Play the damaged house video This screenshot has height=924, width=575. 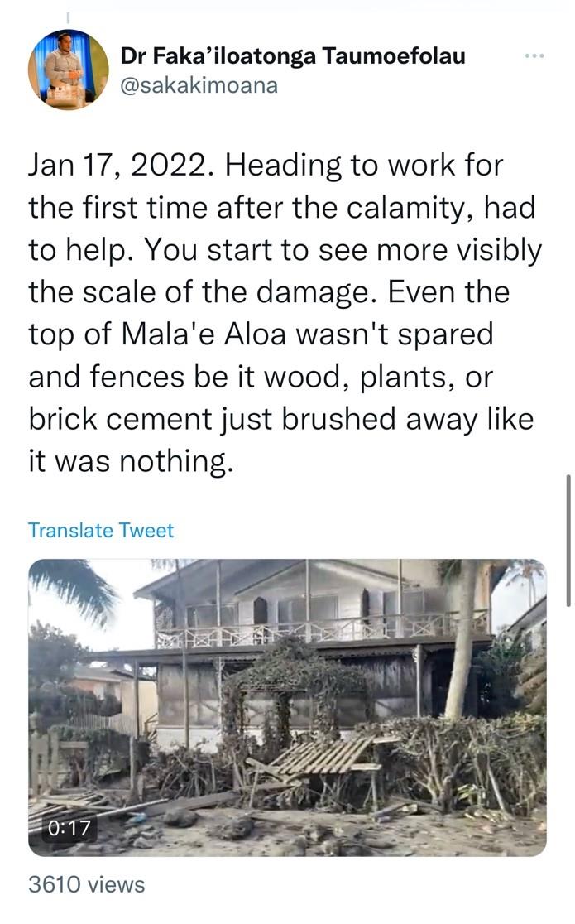click(287, 708)
